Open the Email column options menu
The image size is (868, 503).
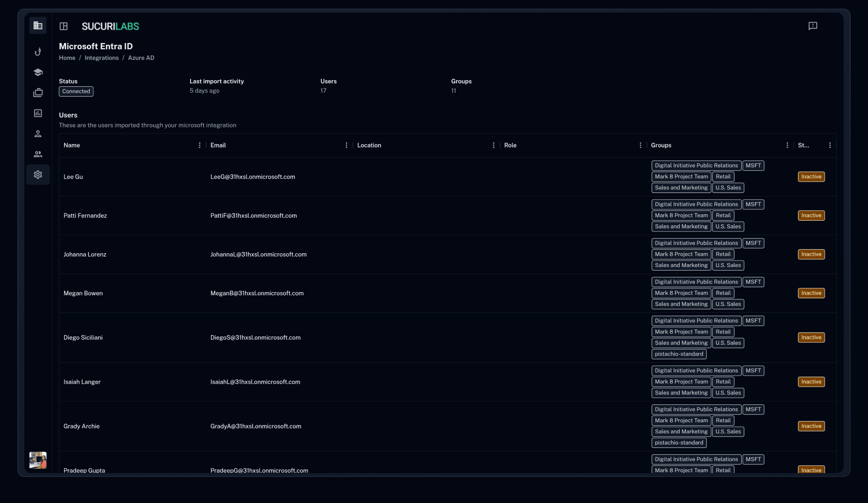coord(346,145)
